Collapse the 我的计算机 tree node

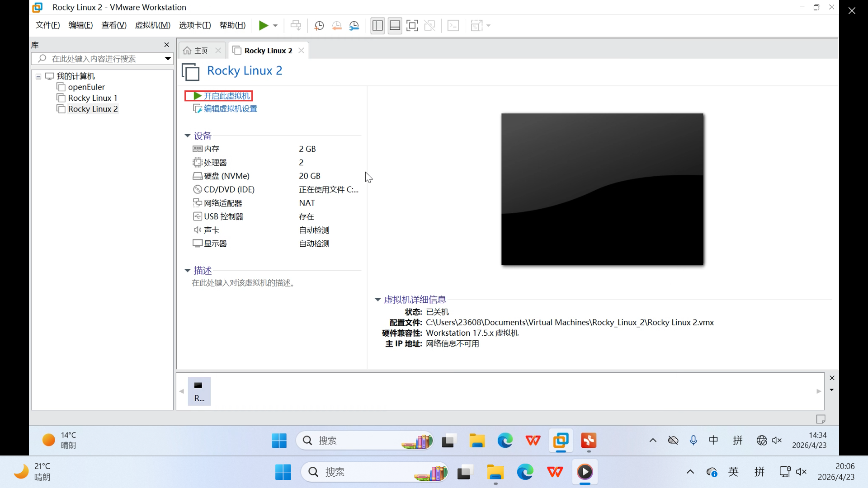38,76
